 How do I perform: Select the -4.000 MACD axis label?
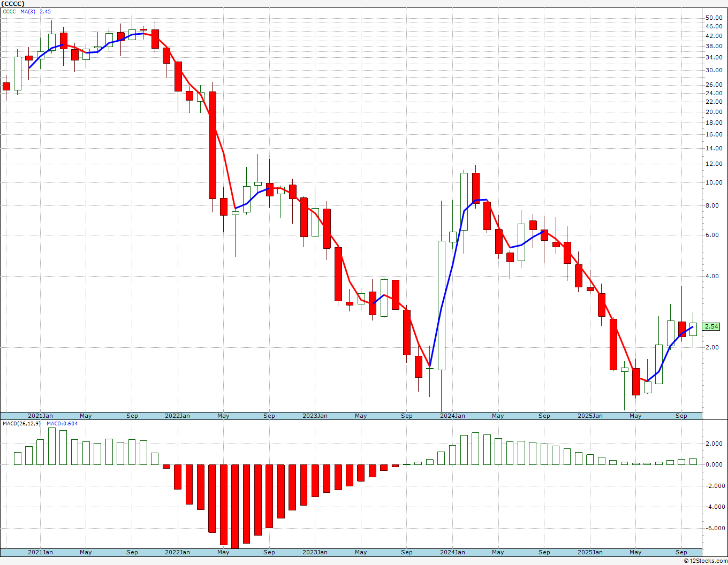(715, 507)
